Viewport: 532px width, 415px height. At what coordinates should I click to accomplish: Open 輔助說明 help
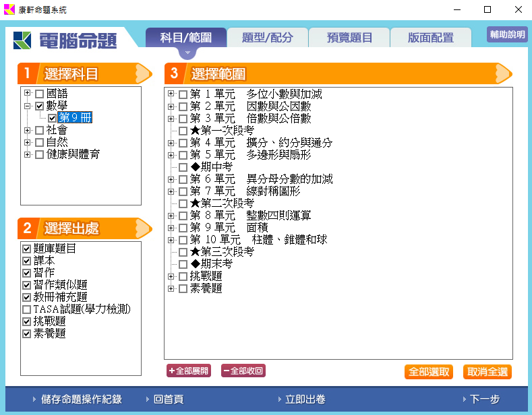pos(506,34)
